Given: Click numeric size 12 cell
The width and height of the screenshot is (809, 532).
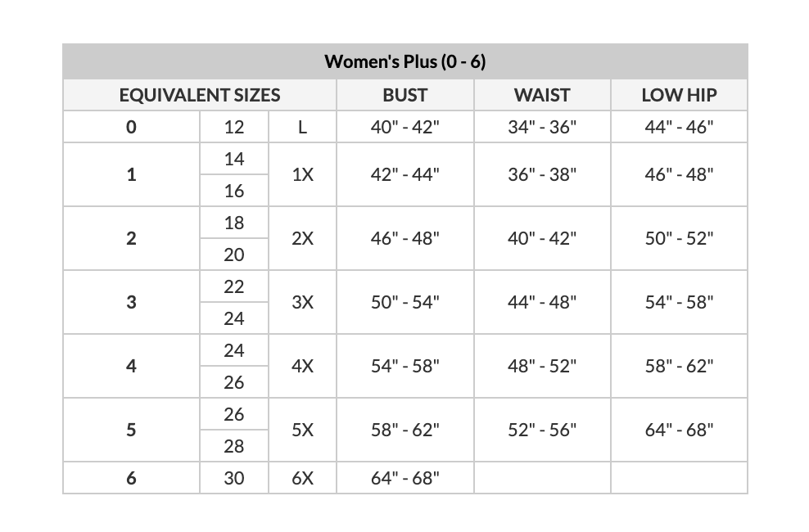Looking at the screenshot, I should [x=234, y=127].
